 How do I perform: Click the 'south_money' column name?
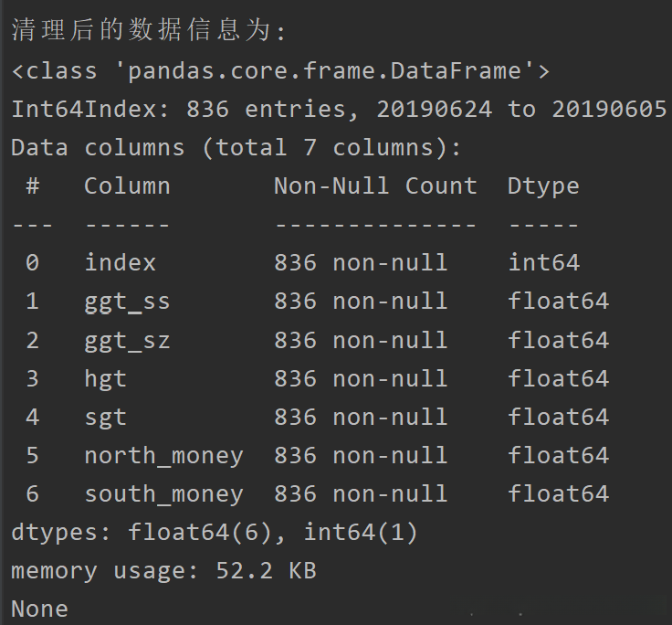(x=164, y=494)
